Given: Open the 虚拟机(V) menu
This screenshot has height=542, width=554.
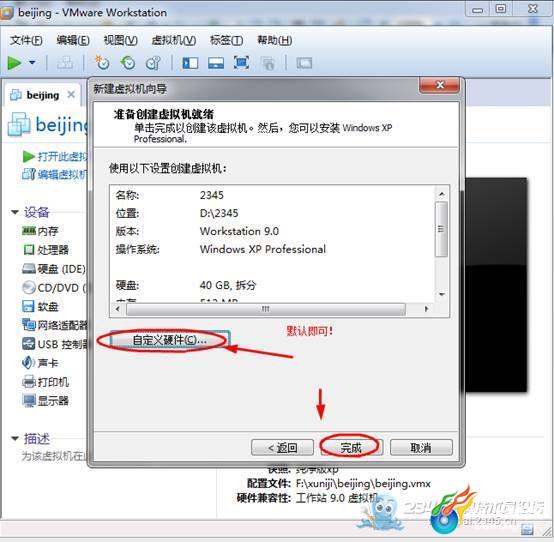Looking at the screenshot, I should 173,40.
